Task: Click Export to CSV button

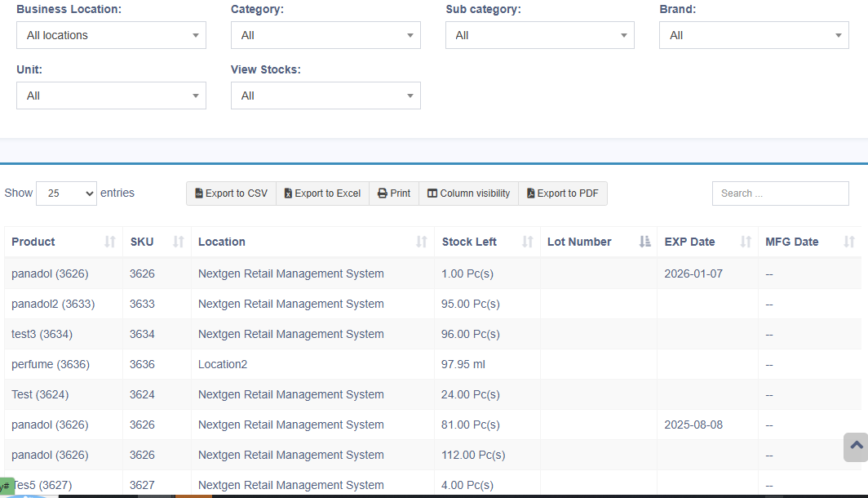Action: coord(232,193)
